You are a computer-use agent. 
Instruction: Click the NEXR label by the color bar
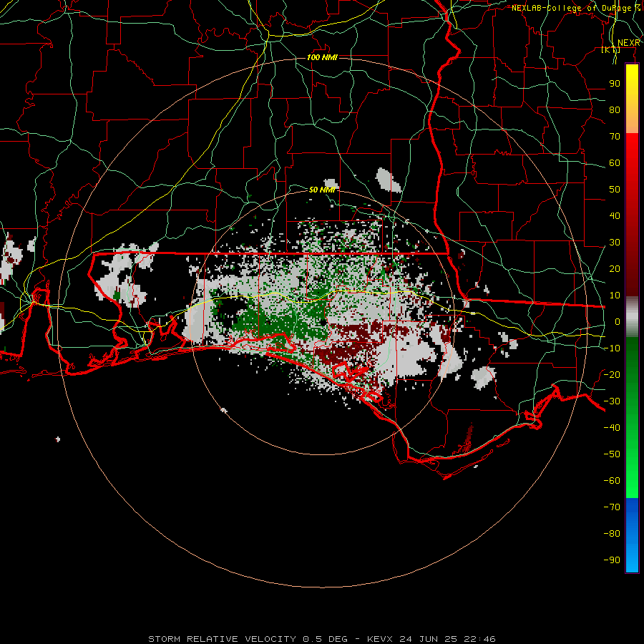click(629, 43)
